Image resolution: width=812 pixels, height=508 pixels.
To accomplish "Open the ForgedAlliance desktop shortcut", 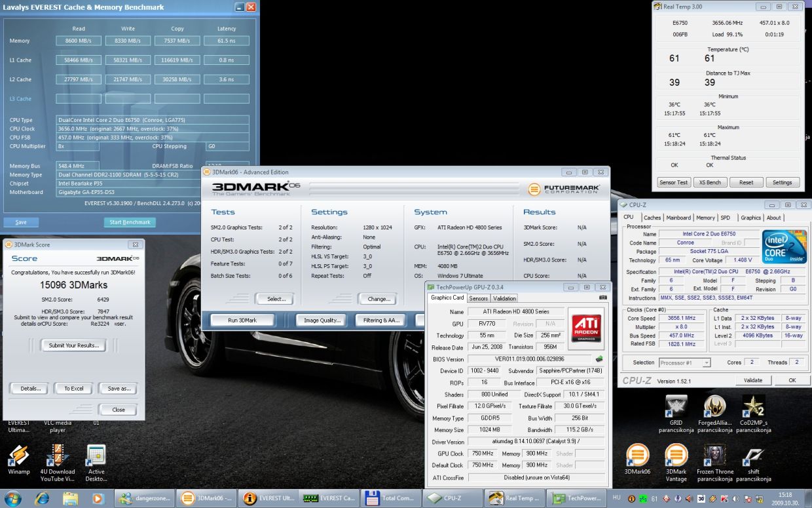I will coord(714,414).
